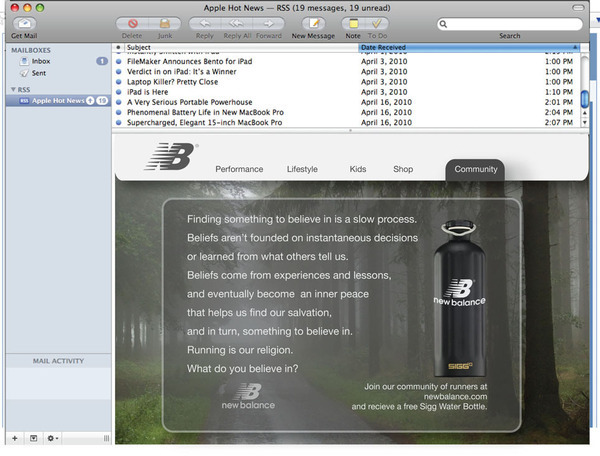Click the newbalance.com link text
This screenshot has width=600, height=456.
coord(455,397)
